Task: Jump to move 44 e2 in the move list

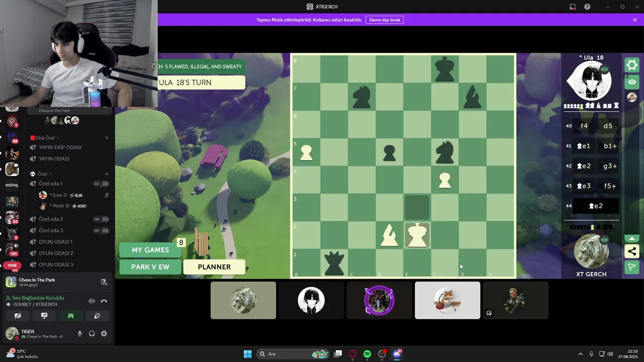Action: click(596, 206)
